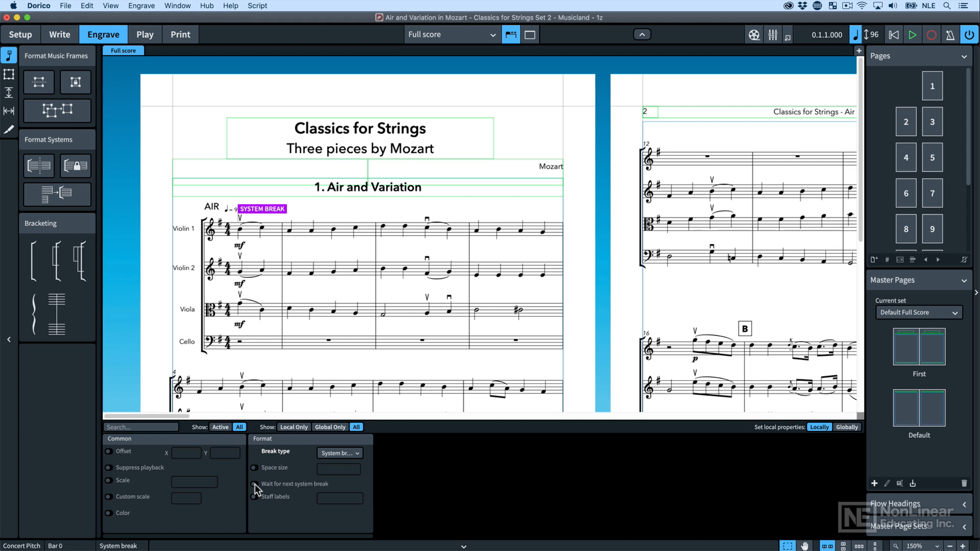
Task: Open the Break type dropdown
Action: click(339, 453)
